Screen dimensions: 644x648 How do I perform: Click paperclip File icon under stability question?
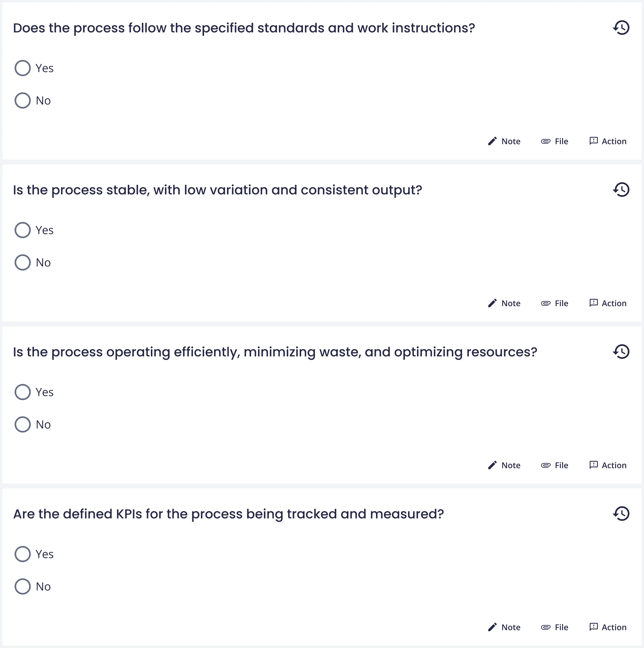(x=546, y=304)
